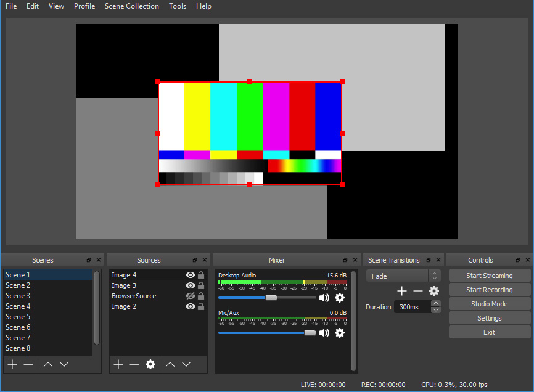Click Start Streaming
The image size is (534, 392).
tap(490, 276)
